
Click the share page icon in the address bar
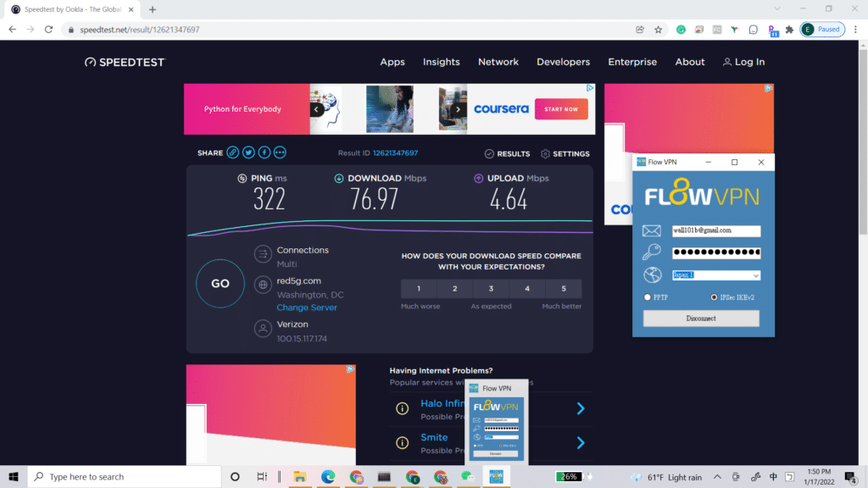pos(640,30)
